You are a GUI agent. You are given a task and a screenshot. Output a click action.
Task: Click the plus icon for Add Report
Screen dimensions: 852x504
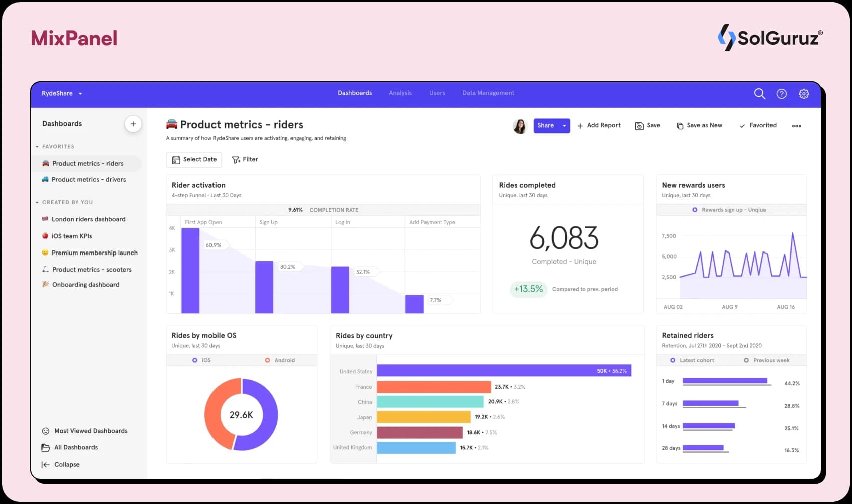[580, 126]
